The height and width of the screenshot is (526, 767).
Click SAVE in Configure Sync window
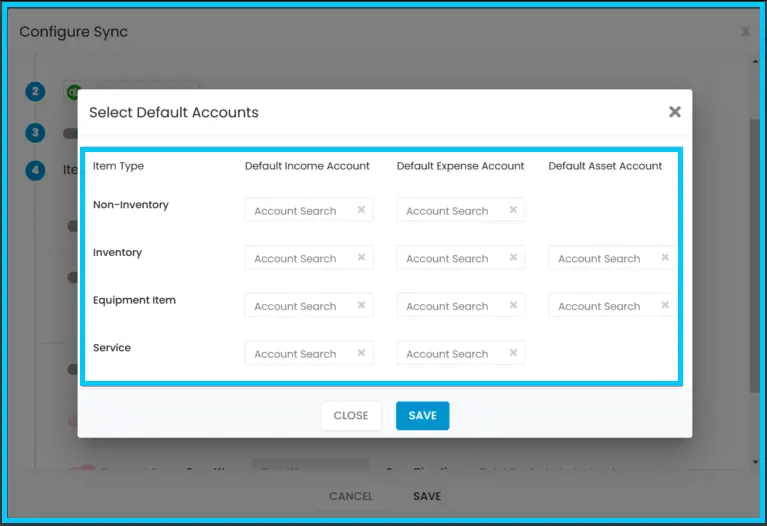[427, 496]
